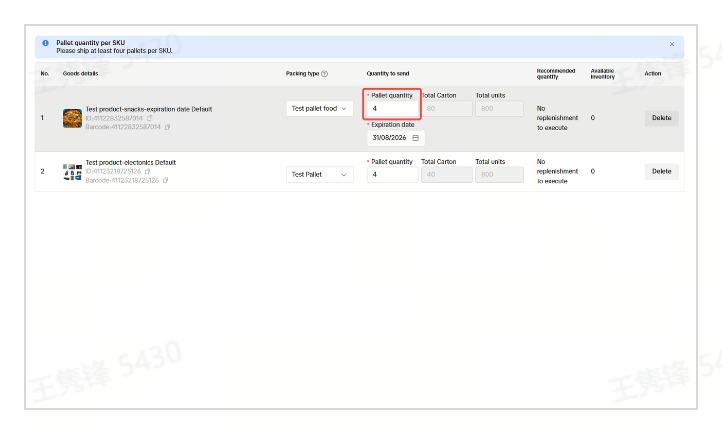Click Packing type column header
Screen dimensions: 722x434
point(302,74)
